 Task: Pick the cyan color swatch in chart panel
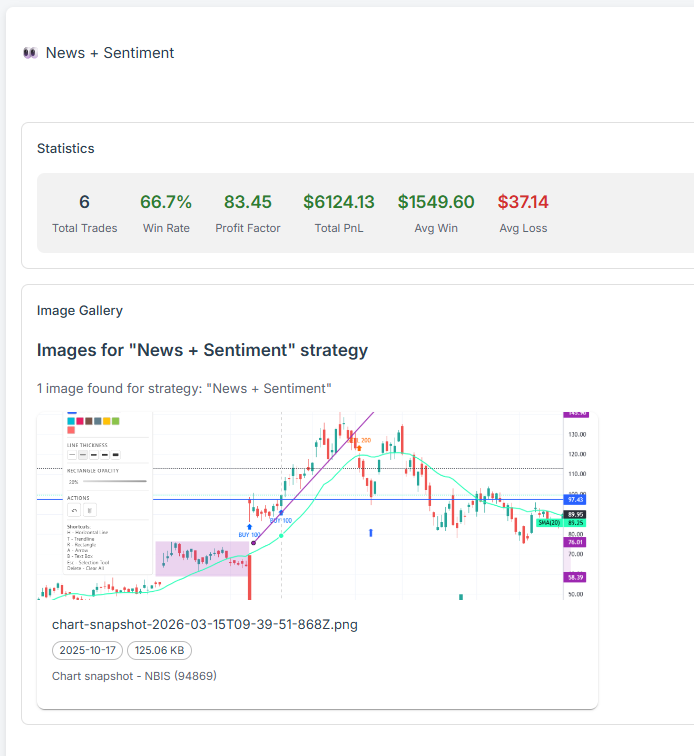click(x=72, y=421)
